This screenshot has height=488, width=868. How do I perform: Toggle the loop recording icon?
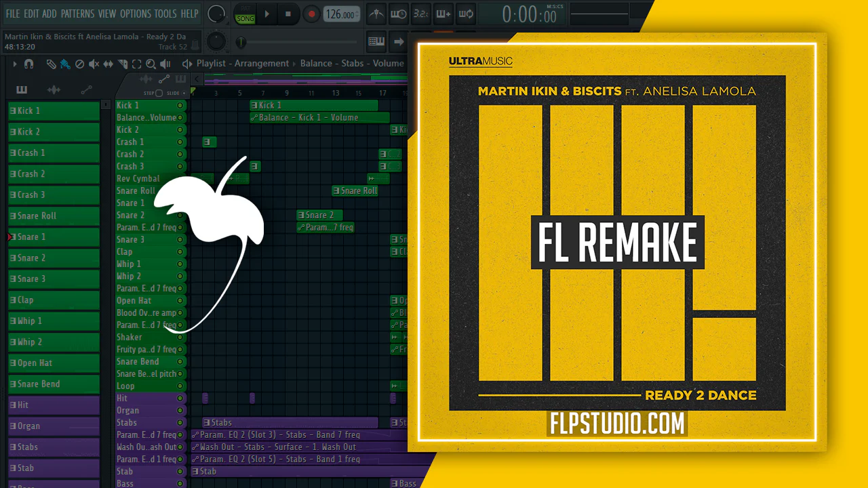[466, 14]
